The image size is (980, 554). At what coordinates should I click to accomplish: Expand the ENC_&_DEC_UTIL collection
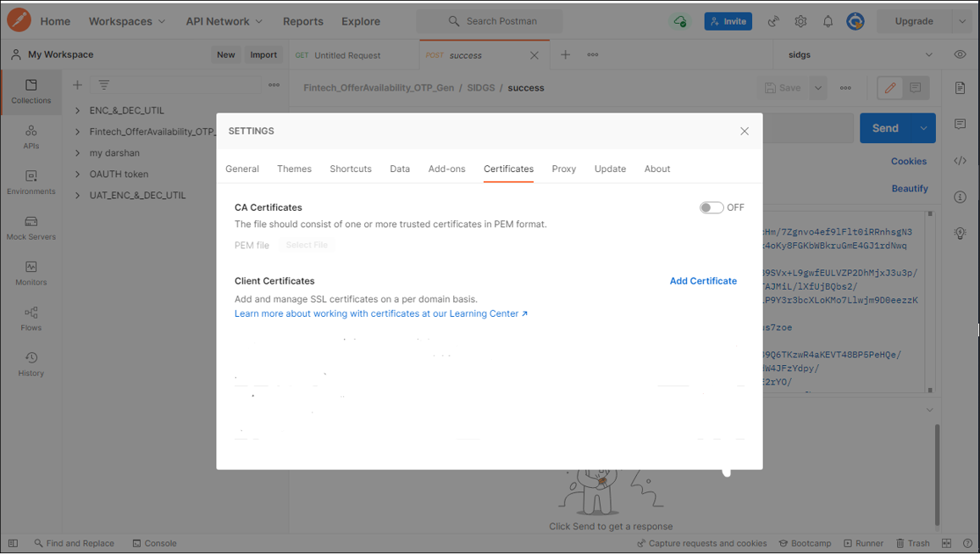78,111
